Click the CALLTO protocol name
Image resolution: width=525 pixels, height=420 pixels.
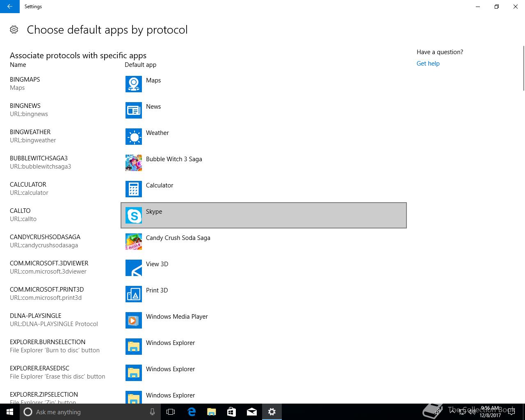pos(20,211)
